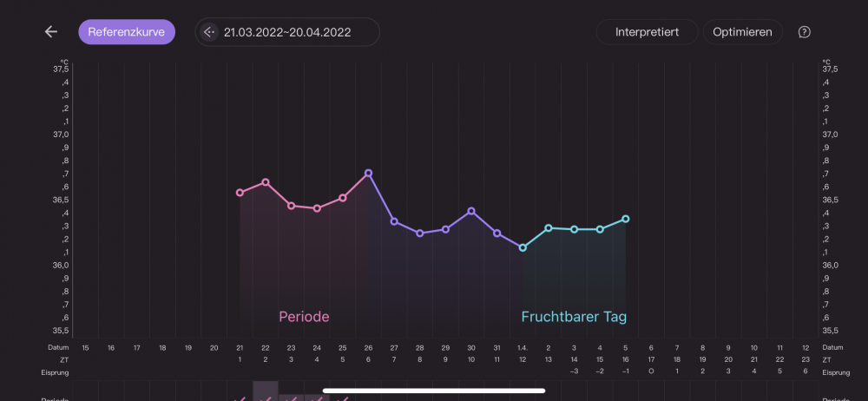Tap the purple data point on March 28
The width and height of the screenshot is (868, 401).
click(x=420, y=233)
